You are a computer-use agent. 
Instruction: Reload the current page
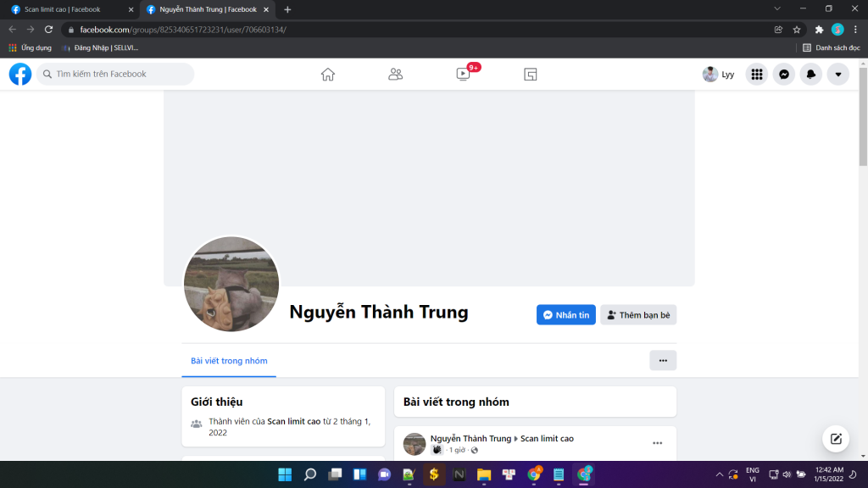click(48, 30)
